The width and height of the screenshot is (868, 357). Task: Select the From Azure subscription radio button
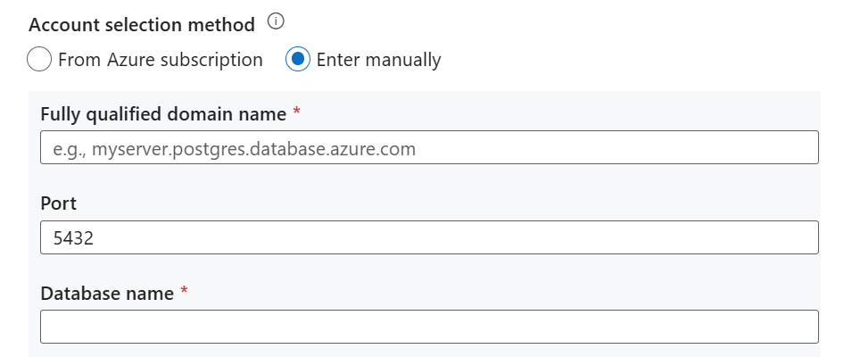(x=39, y=60)
